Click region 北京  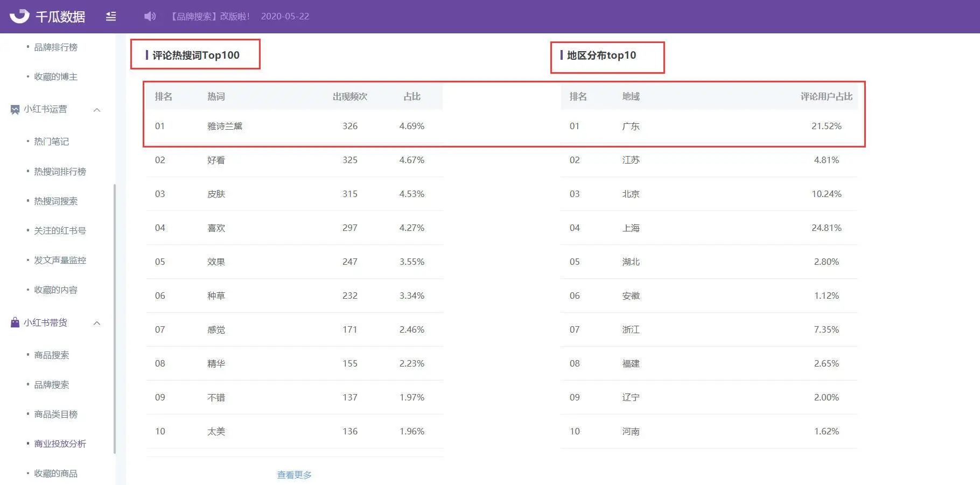tap(631, 194)
